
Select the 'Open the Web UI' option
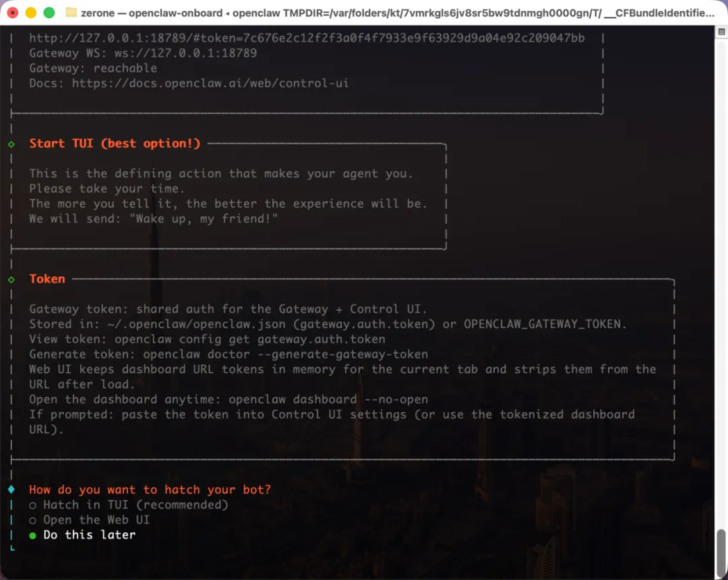pyautogui.click(x=89, y=519)
